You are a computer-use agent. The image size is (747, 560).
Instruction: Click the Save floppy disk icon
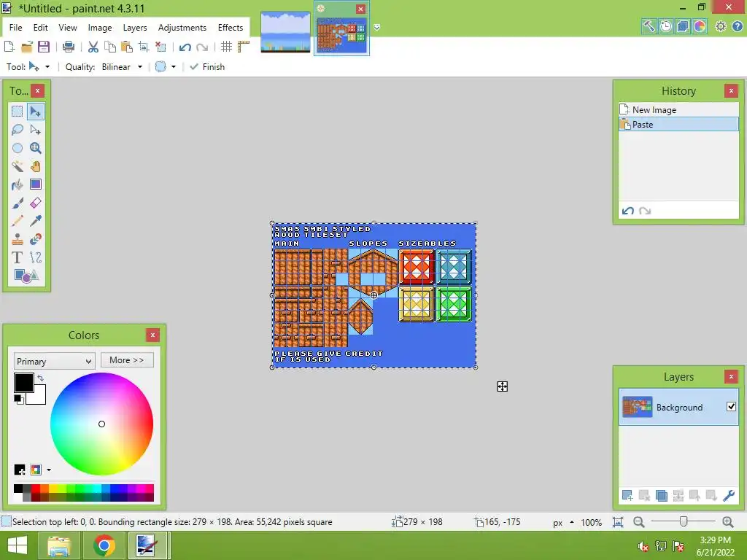click(x=44, y=47)
